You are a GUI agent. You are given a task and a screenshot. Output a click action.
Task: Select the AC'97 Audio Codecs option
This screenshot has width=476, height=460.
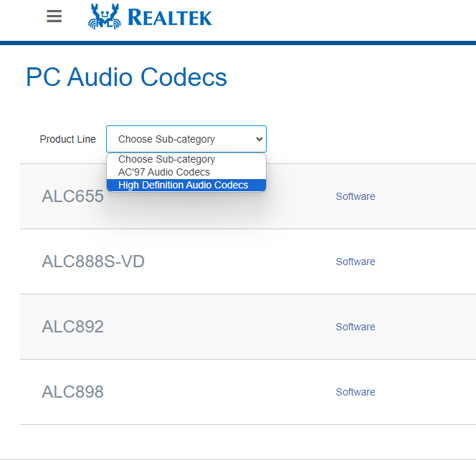tap(164, 172)
